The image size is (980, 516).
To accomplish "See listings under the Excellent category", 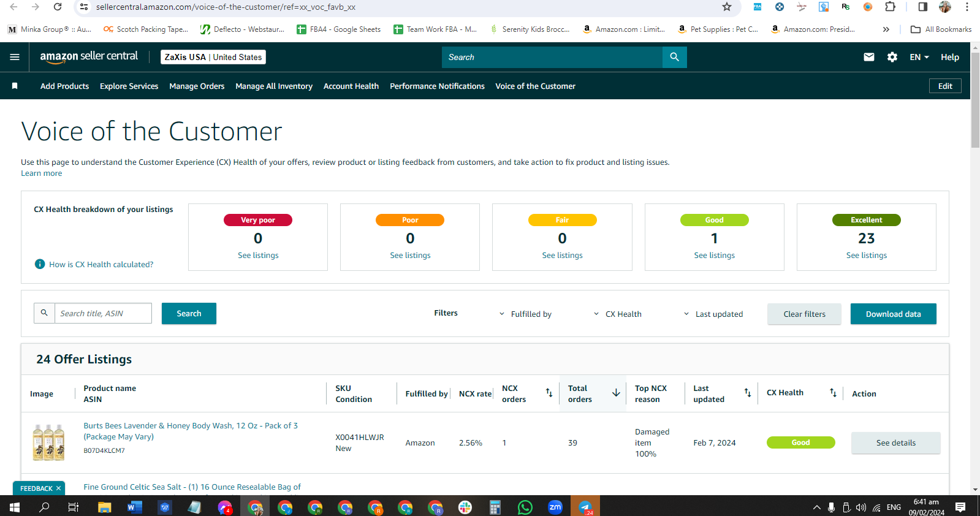I will click(866, 255).
